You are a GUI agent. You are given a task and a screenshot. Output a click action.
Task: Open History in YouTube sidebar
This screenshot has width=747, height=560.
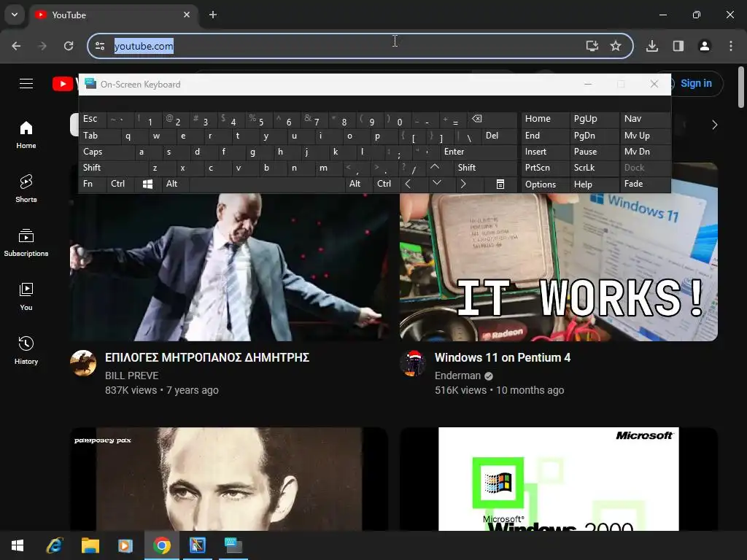[x=26, y=350]
